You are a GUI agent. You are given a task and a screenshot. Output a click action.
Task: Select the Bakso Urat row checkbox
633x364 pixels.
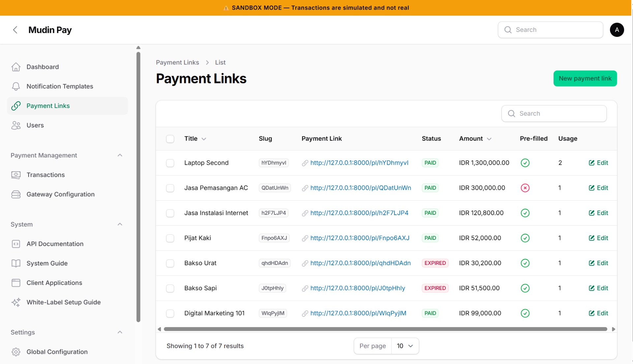tap(170, 263)
